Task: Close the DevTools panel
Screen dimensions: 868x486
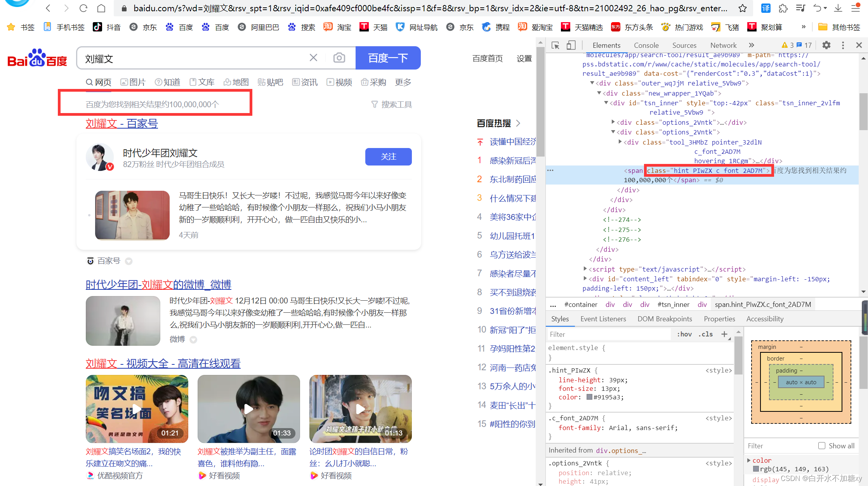Action: (x=859, y=45)
